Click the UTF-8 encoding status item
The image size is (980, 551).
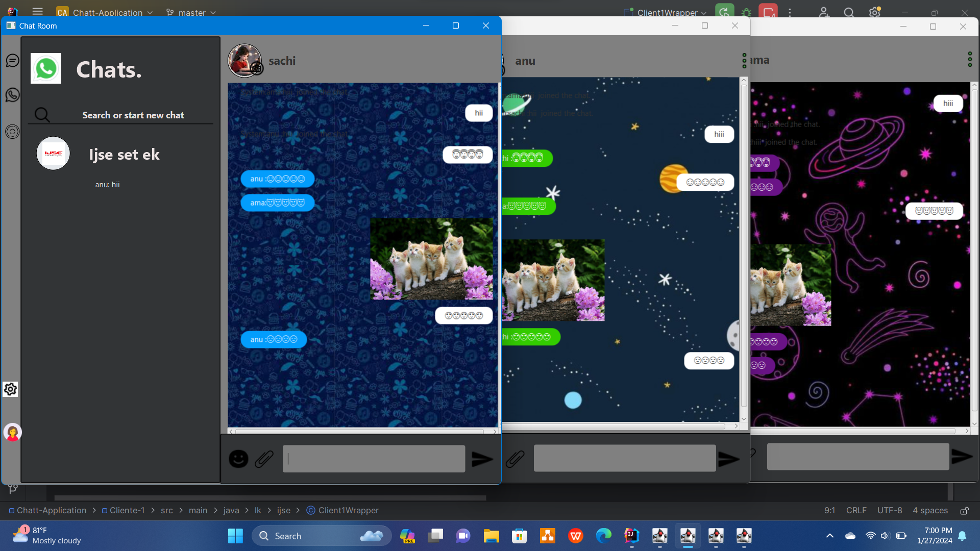[x=889, y=510]
